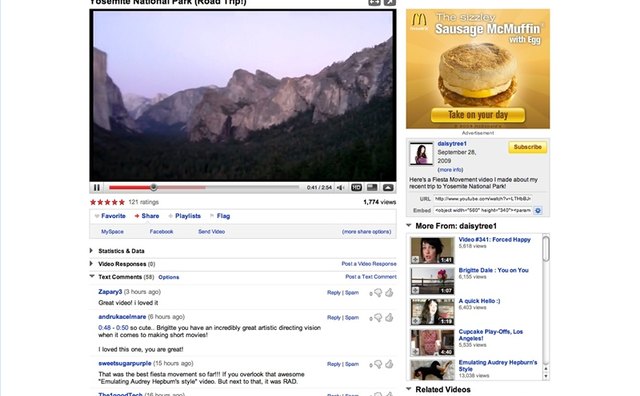Open comment Options link
This screenshot has height=396, width=640.
click(169, 277)
